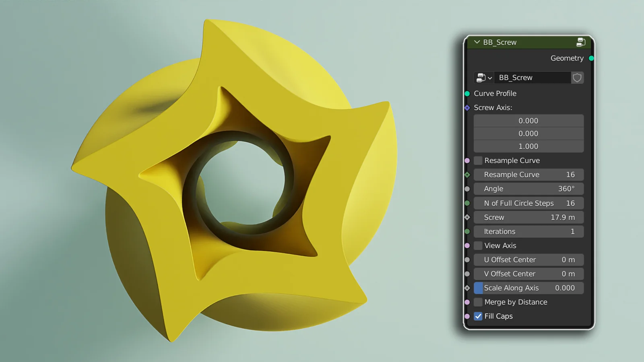The width and height of the screenshot is (644, 362).
Task: Enable the Resample Curve checkbox
Action: click(x=478, y=160)
